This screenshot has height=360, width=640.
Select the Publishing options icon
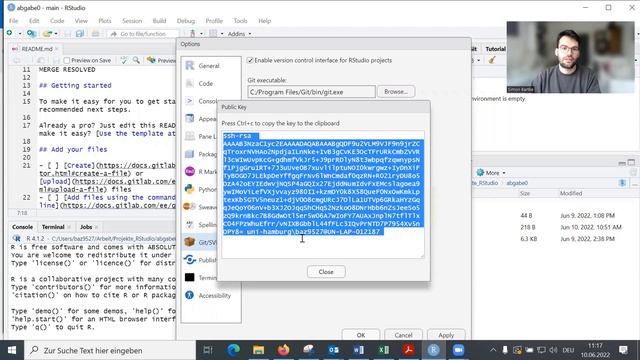pos(189,260)
